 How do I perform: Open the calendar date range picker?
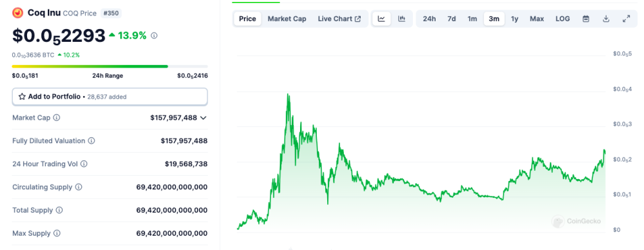tap(586, 19)
